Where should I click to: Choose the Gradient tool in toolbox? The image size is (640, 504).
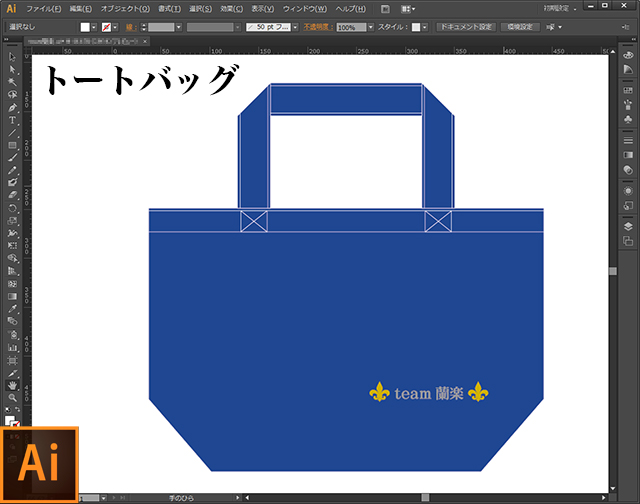pos(12,296)
